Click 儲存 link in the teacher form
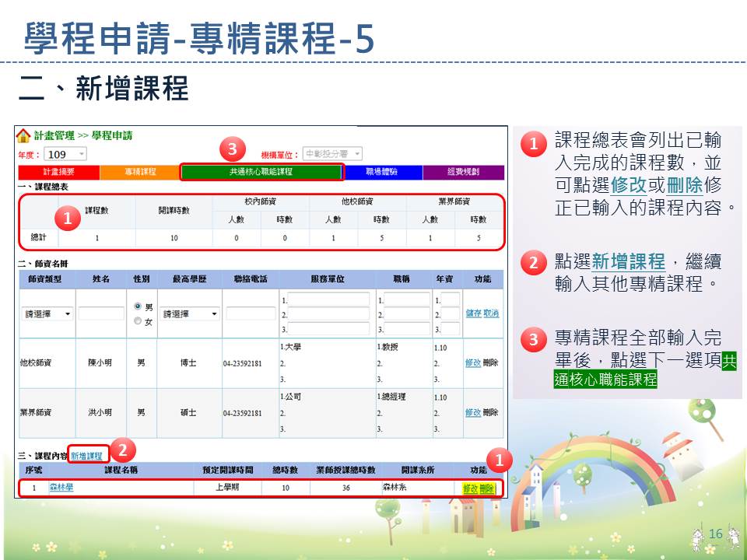Viewport: 747px width, 560px height. click(x=473, y=313)
